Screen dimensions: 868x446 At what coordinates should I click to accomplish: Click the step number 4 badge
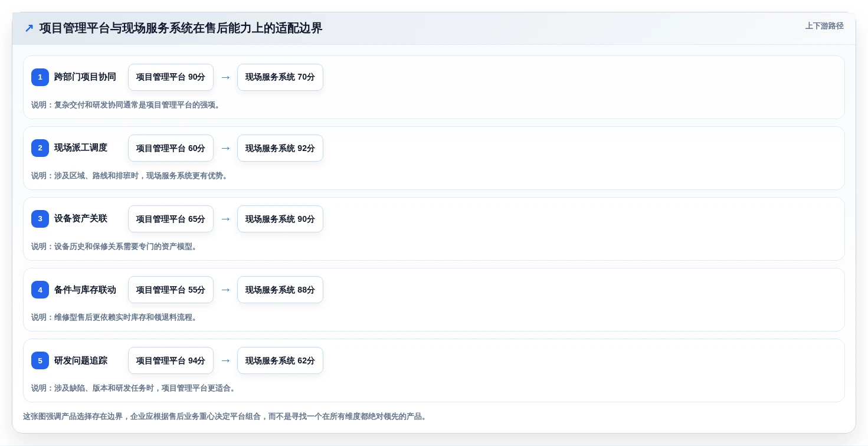(x=40, y=290)
